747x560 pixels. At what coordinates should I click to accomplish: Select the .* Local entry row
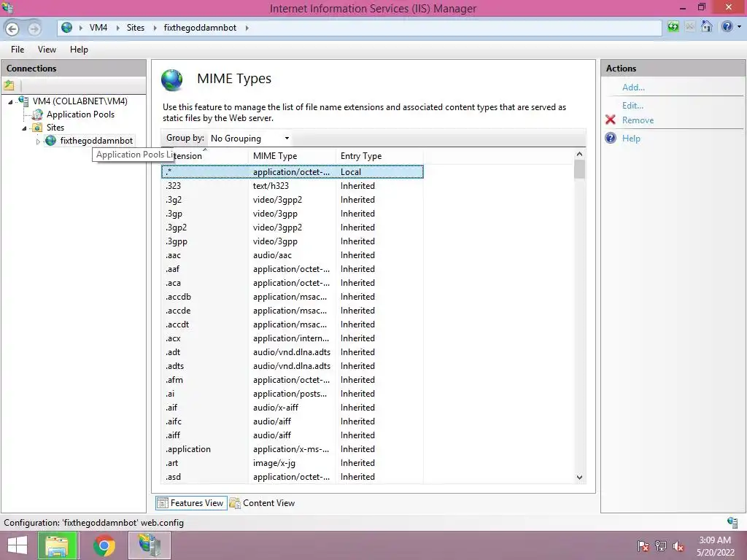[293, 172]
